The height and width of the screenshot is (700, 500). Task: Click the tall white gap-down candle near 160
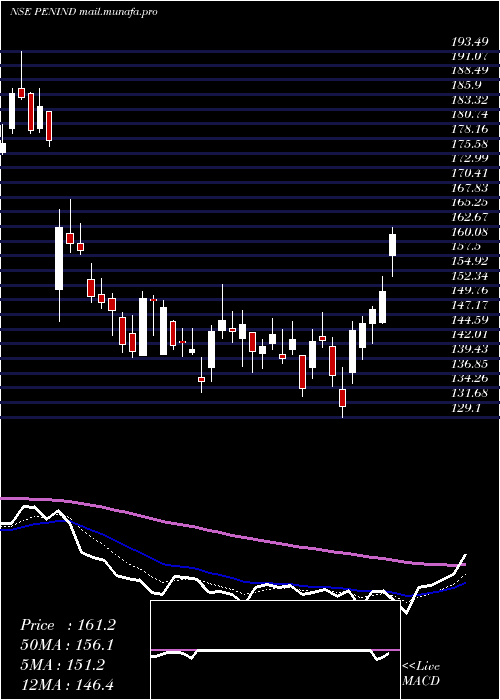point(59,258)
